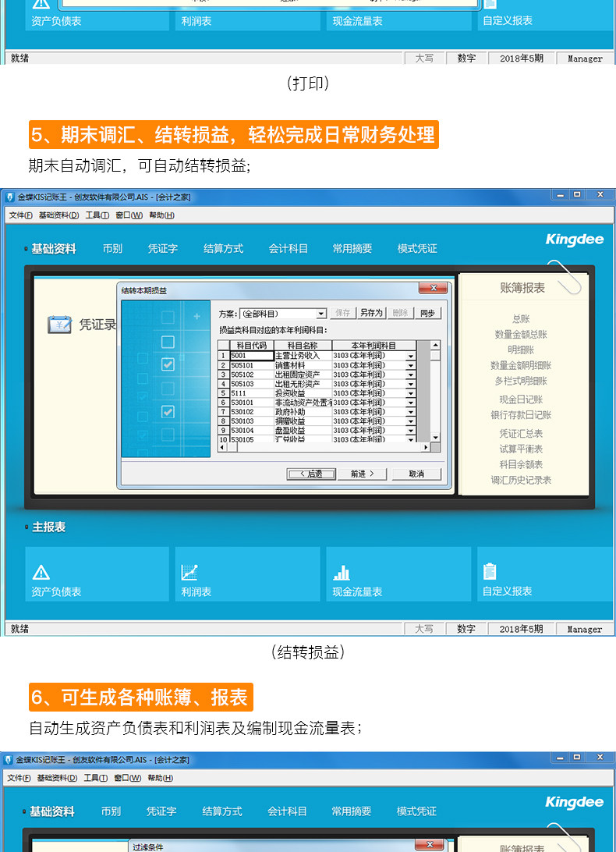Click the 同步 button
This screenshot has height=852, width=616.
(x=427, y=313)
